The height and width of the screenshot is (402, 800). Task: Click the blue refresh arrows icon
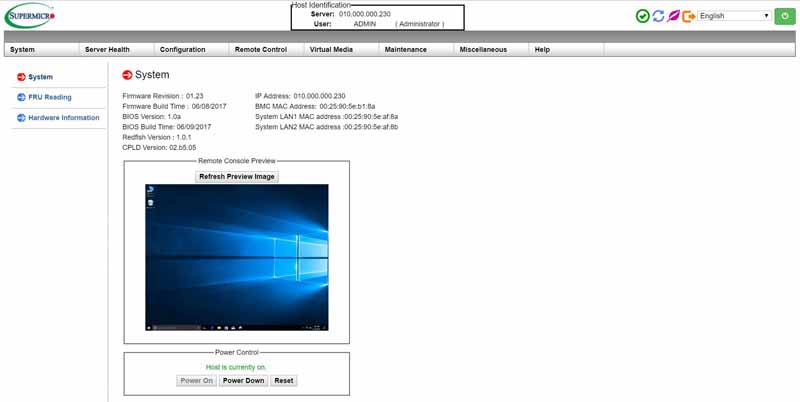click(658, 16)
